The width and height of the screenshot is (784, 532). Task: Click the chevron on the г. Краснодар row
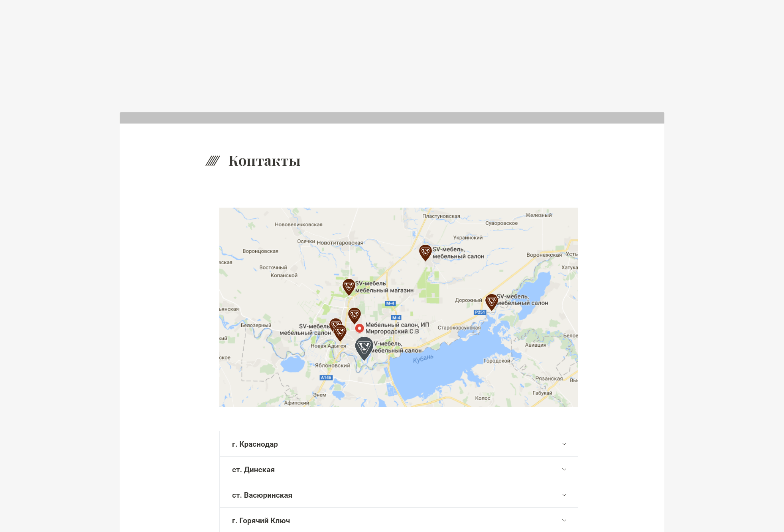pyautogui.click(x=564, y=444)
